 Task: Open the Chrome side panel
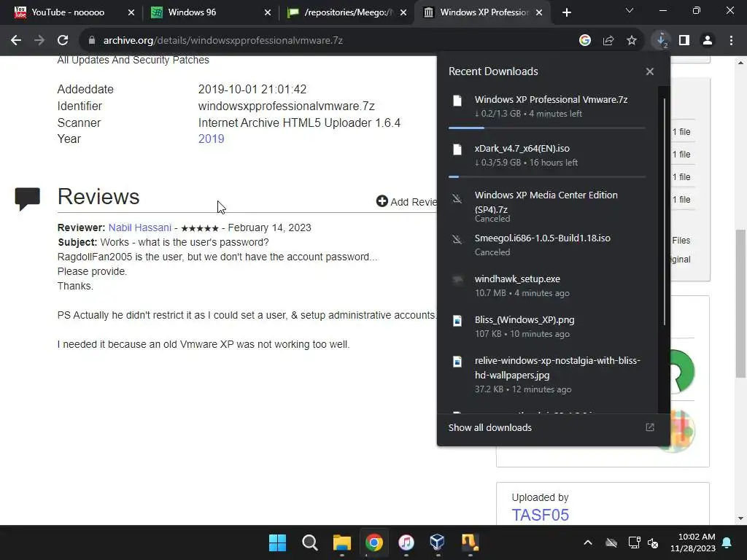coord(684,41)
